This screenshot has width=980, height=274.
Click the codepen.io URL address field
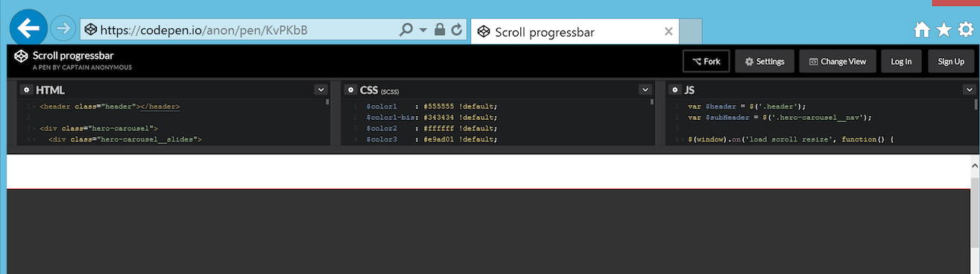click(238, 30)
